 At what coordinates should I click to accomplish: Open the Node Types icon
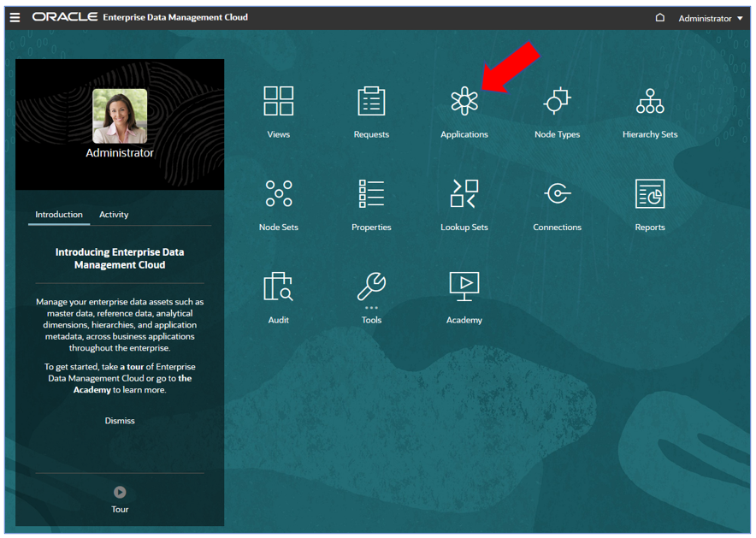557,101
